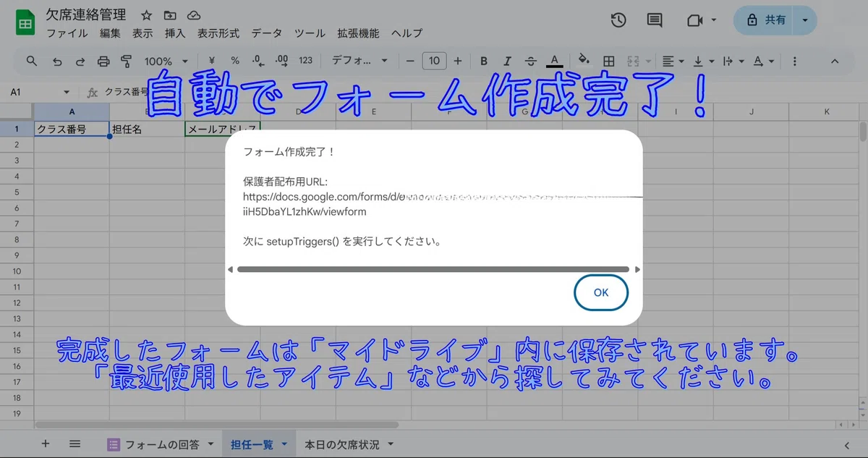
Task: Open the text color picker
Action: click(555, 61)
